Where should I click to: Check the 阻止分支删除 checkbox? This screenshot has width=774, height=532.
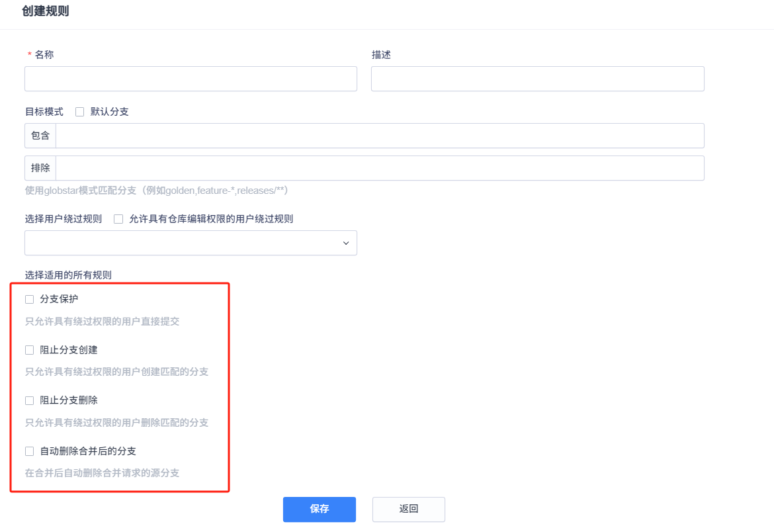(30, 400)
